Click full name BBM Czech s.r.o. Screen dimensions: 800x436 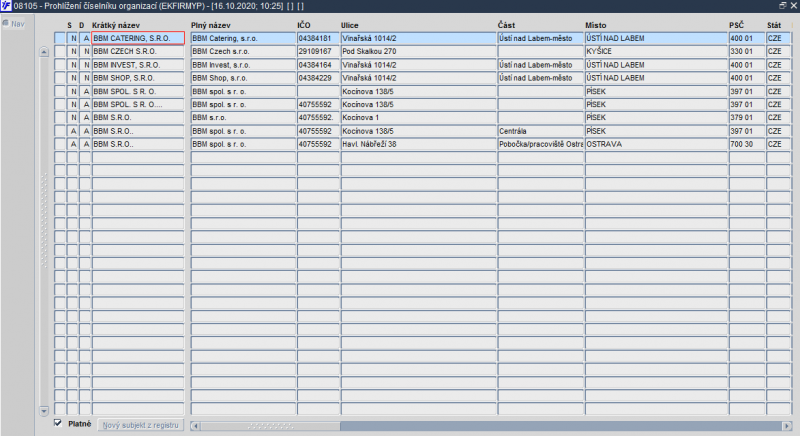tap(243, 52)
